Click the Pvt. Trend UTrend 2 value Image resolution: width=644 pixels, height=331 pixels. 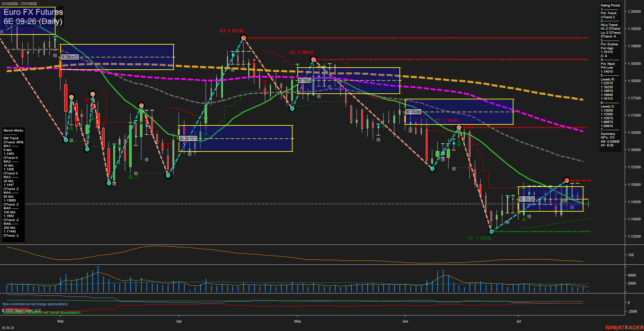point(607,17)
